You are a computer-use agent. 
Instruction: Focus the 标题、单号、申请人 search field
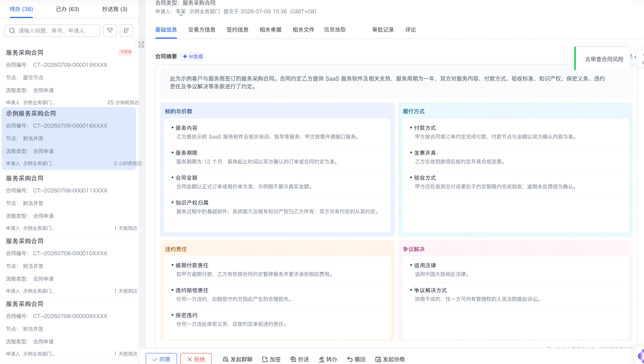coord(52,30)
